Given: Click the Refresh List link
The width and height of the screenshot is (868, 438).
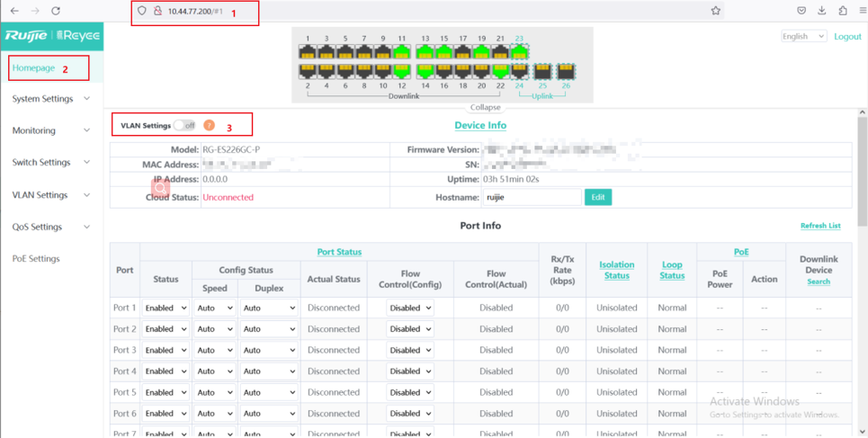Looking at the screenshot, I should coord(820,226).
